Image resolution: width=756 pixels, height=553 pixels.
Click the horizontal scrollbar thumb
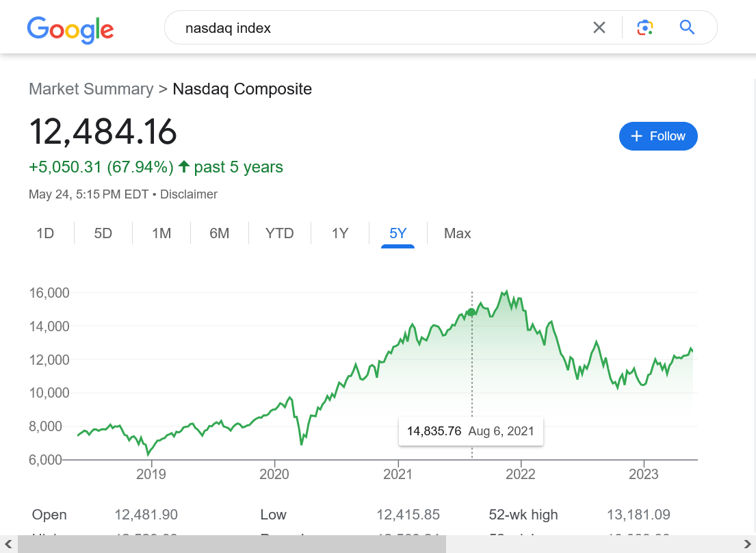pyautogui.click(x=232, y=544)
